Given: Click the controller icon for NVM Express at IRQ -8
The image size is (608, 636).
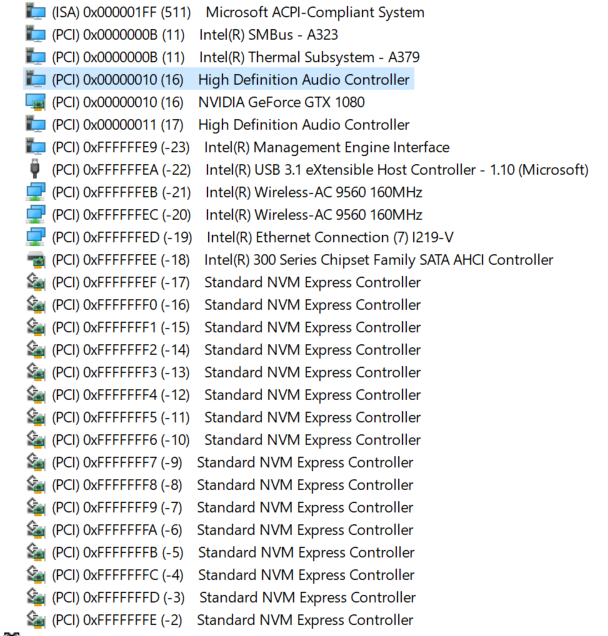Looking at the screenshot, I should pos(35,485).
